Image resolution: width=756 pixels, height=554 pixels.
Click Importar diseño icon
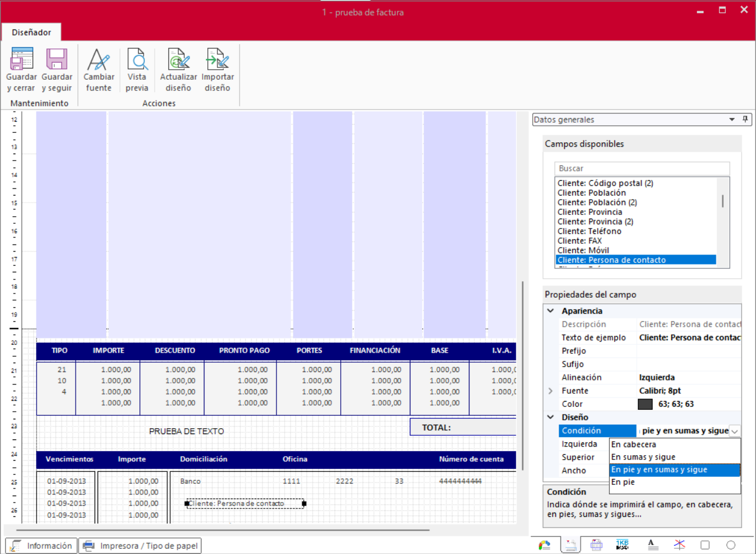coord(217,59)
